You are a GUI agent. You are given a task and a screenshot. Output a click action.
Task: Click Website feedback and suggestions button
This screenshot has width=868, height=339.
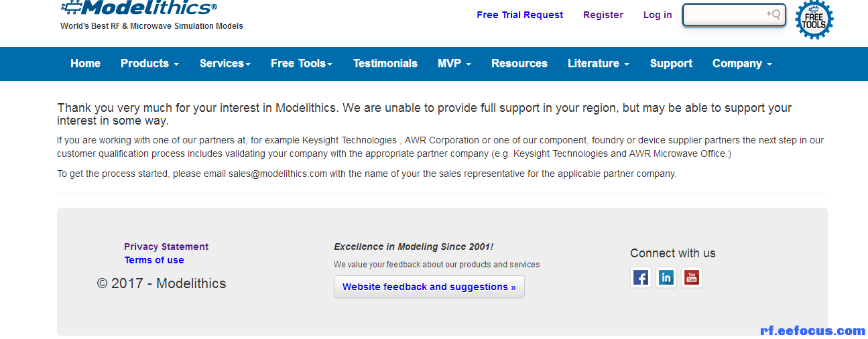coord(429,287)
